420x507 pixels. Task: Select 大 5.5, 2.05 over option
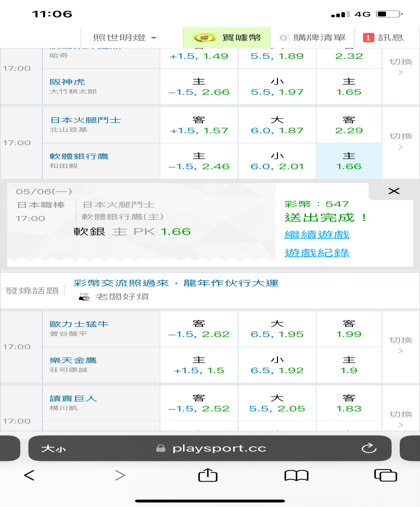point(277,404)
